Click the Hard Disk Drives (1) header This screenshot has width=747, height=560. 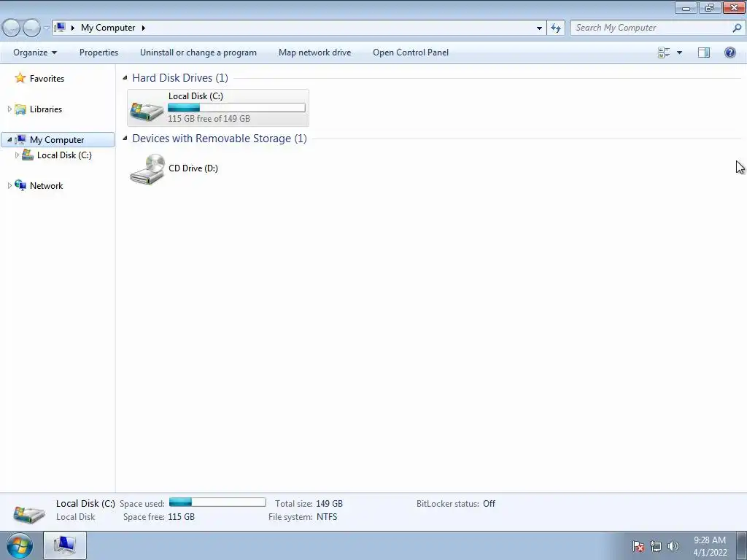pos(180,77)
